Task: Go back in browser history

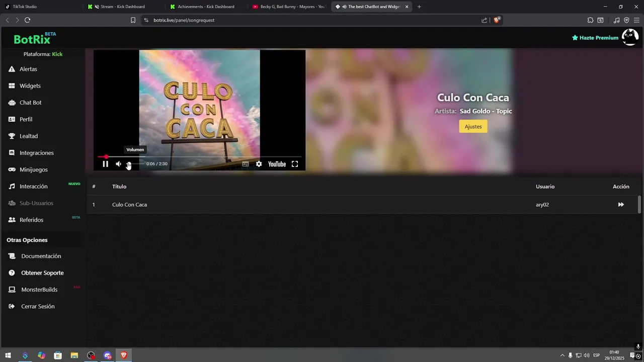Action: [7, 20]
